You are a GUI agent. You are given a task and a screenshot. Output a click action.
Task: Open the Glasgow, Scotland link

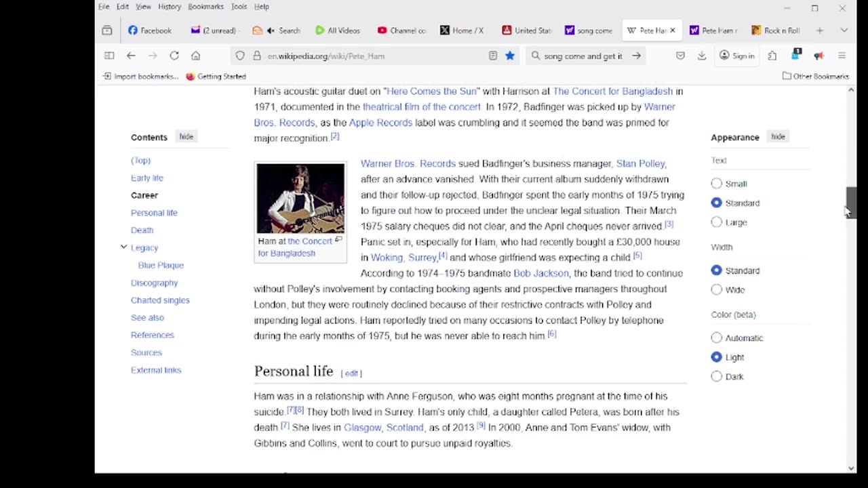pos(383,428)
